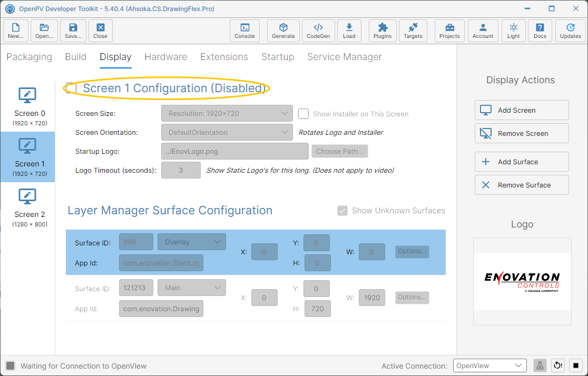Screen dimensions: 588x376
Task: Toggle Show Unknown Surfaces checkbox
Action: (x=342, y=211)
